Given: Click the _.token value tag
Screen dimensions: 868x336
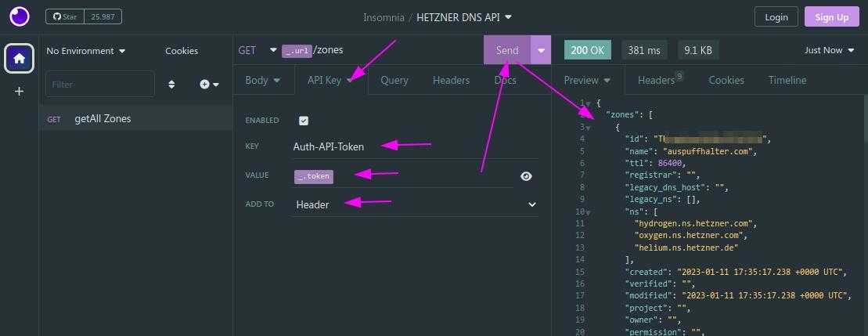Looking at the screenshot, I should (x=314, y=176).
